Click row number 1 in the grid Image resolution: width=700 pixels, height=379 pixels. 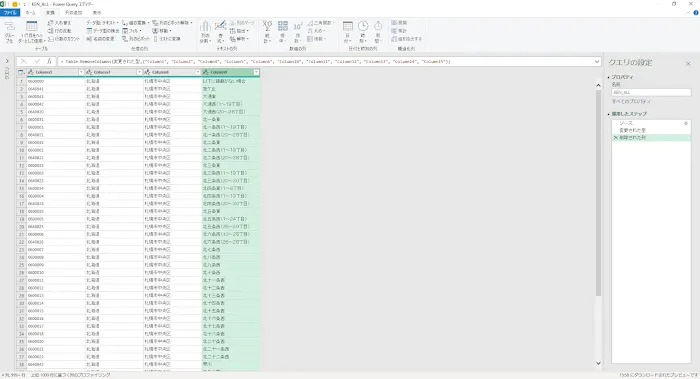click(x=21, y=81)
